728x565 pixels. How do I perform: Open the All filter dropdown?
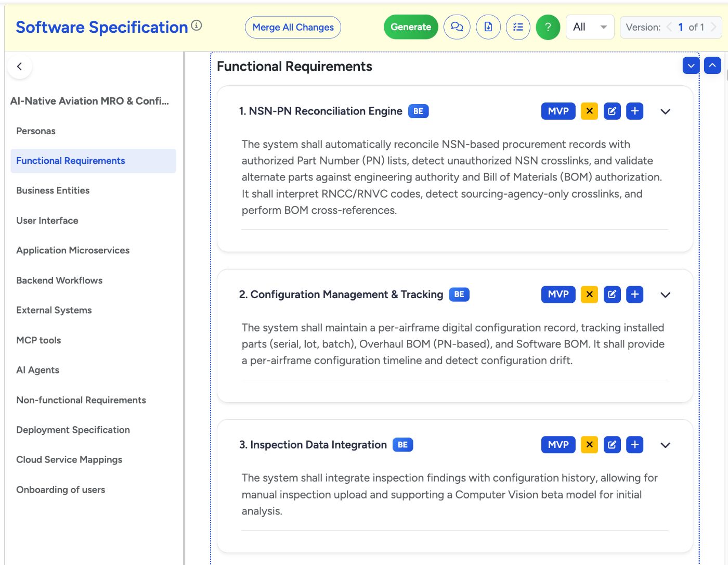[590, 27]
